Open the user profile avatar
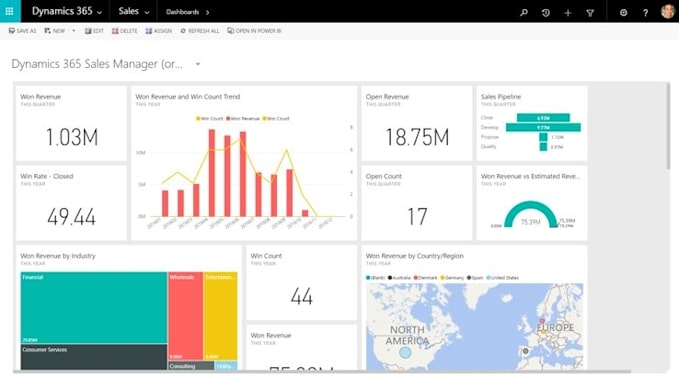 pyautogui.click(x=668, y=11)
